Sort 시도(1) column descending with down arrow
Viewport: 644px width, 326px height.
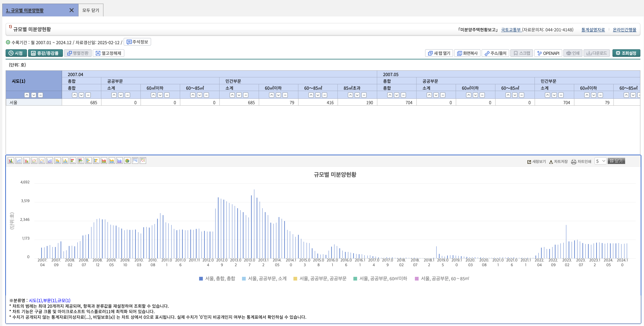point(33,95)
